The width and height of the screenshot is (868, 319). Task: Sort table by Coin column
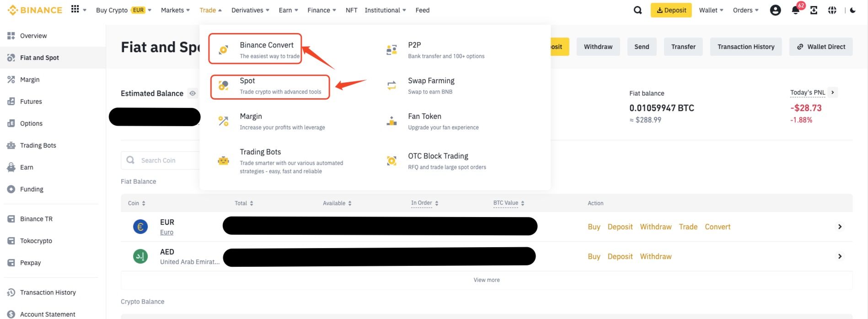pyautogui.click(x=136, y=203)
